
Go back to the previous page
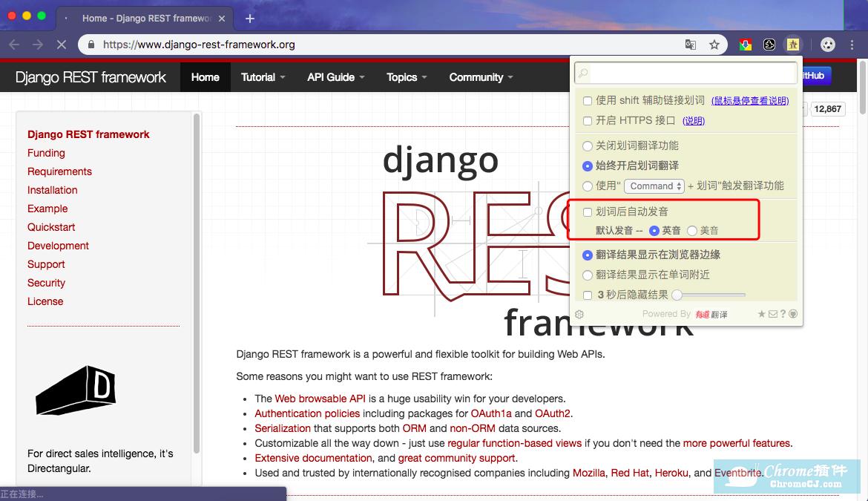[x=14, y=45]
